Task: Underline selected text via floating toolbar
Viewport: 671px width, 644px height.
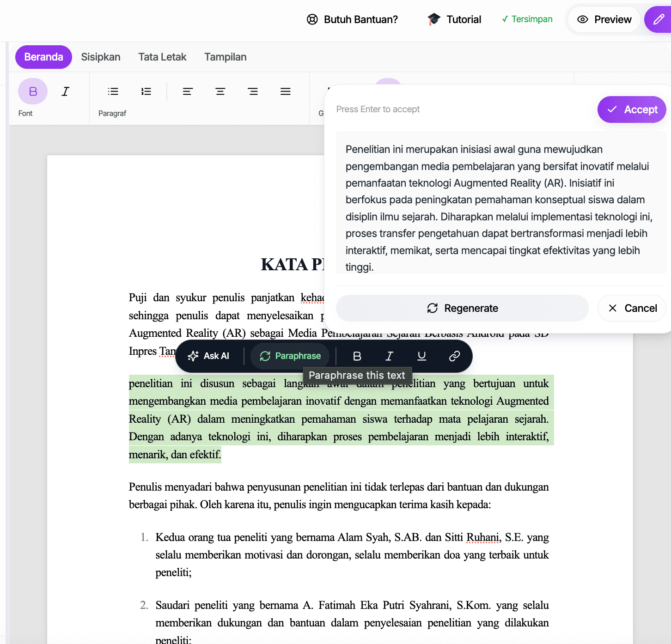Action: pyautogui.click(x=421, y=356)
